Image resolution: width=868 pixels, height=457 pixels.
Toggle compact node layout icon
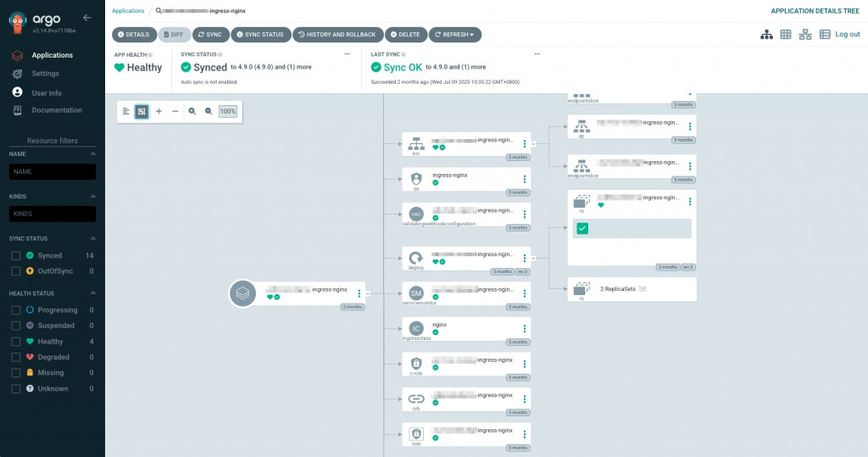pyautogui.click(x=125, y=111)
